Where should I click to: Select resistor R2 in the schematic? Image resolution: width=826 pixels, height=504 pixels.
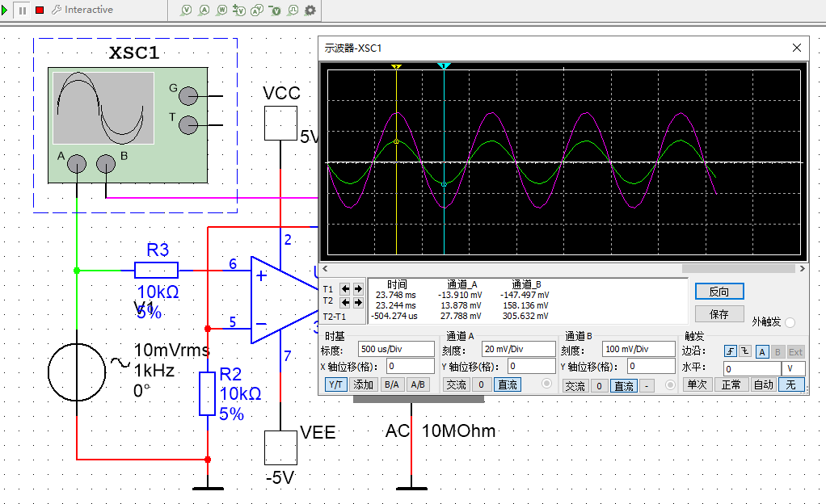(208, 393)
